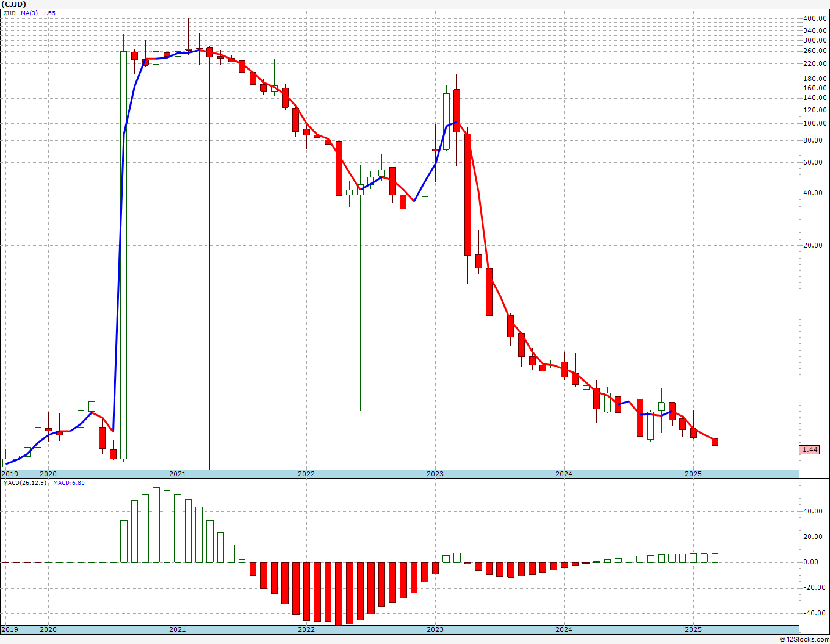Select the MACD:6.80 value readout

[x=69, y=483]
